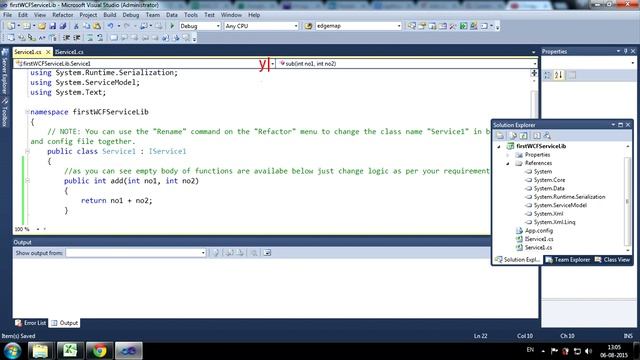Switch to the Class View tab

pos(612,260)
